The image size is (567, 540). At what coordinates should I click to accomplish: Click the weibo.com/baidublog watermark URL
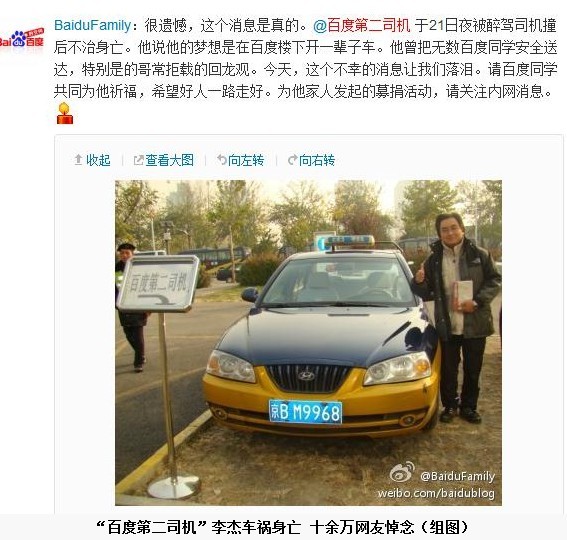436,493
